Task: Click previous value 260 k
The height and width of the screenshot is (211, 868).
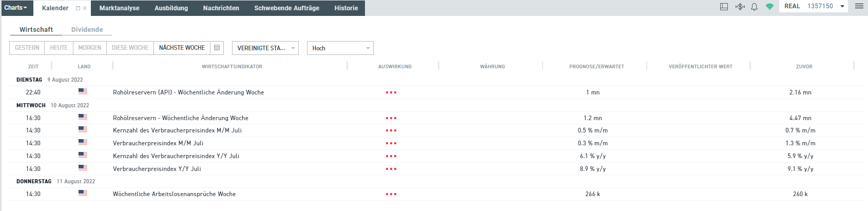Action: coord(800,194)
